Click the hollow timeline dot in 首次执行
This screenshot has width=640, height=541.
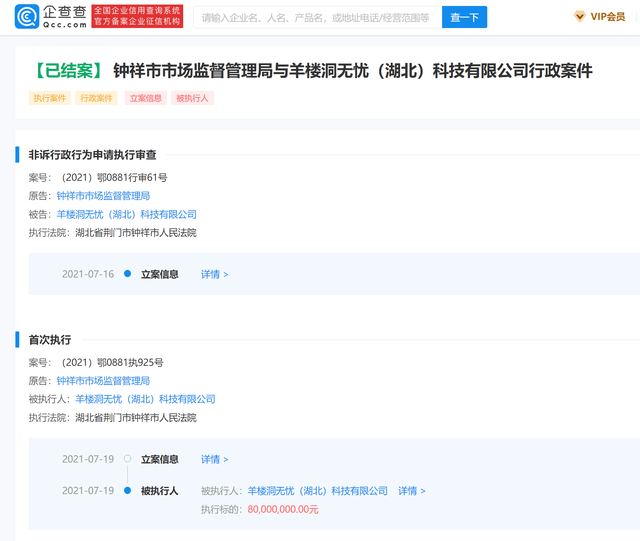(x=127, y=459)
